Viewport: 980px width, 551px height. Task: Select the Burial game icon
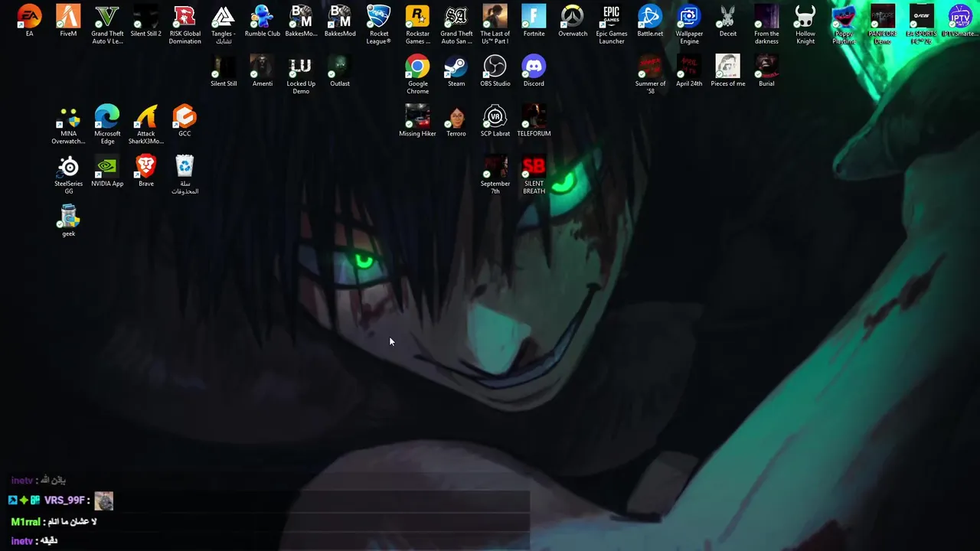click(766, 67)
